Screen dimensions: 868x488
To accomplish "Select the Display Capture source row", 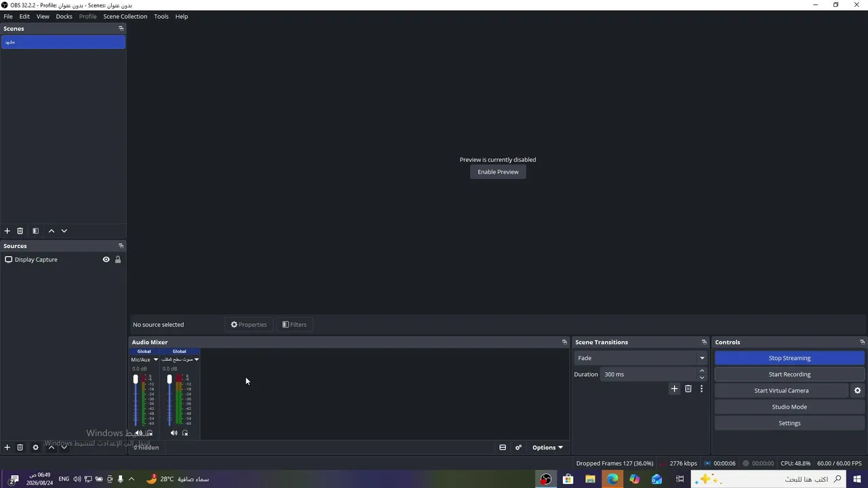I will pyautogui.click(x=63, y=260).
